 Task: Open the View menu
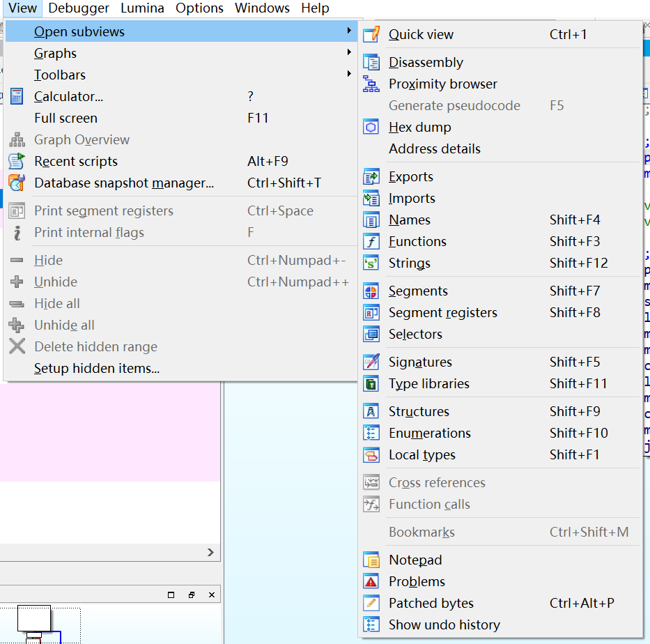click(22, 8)
